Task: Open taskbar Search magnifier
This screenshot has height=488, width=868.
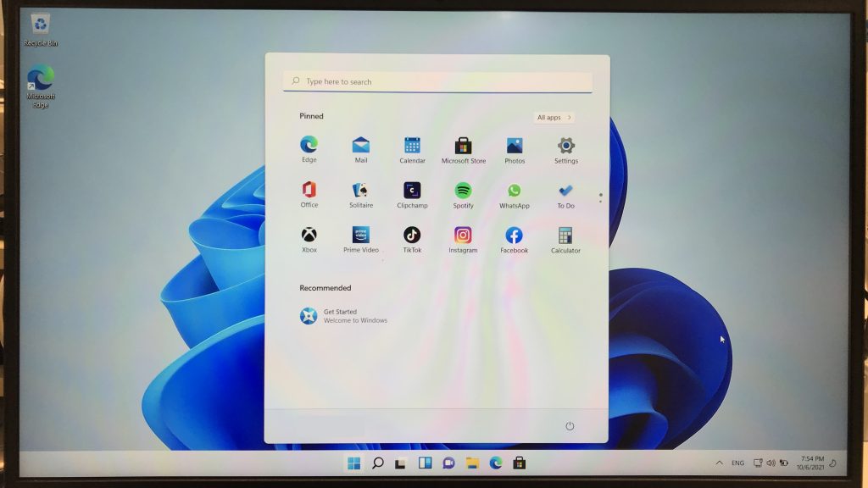Action: (x=377, y=463)
